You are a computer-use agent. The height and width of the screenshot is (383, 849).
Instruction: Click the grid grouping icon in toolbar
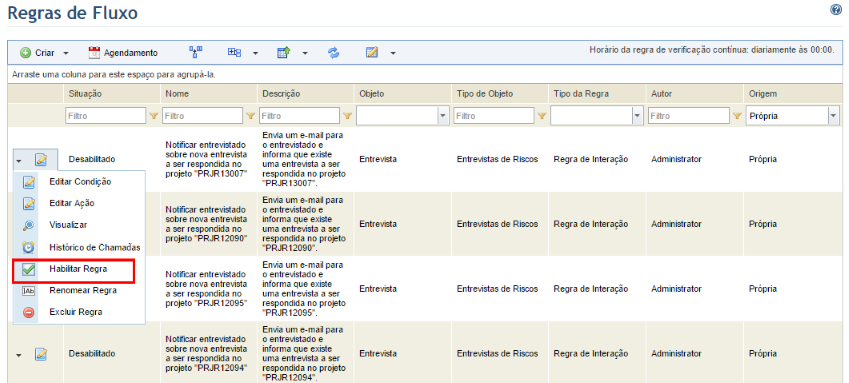click(x=234, y=53)
